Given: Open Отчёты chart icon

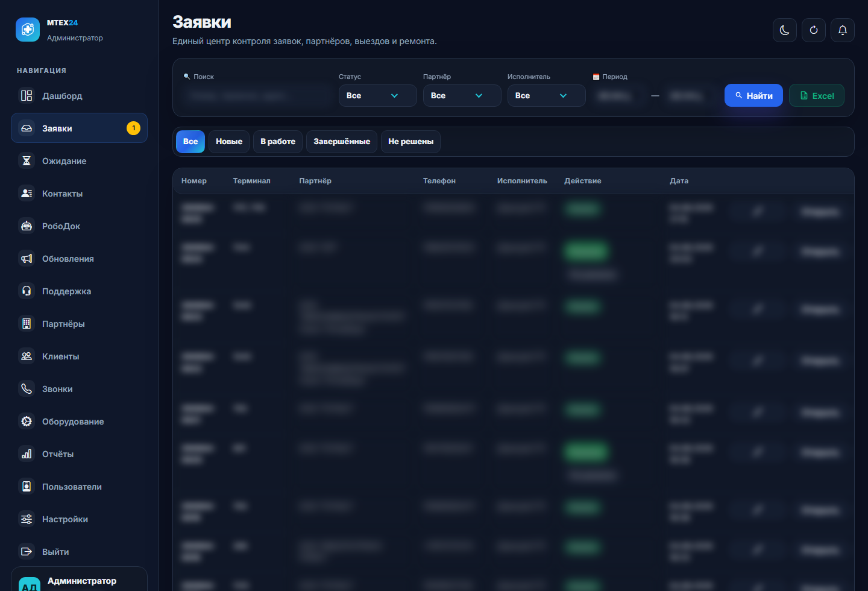Looking at the screenshot, I should click(x=27, y=454).
